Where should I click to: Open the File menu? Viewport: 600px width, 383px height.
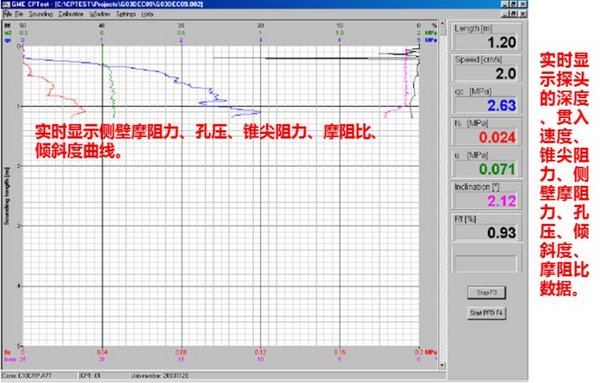click(x=19, y=14)
